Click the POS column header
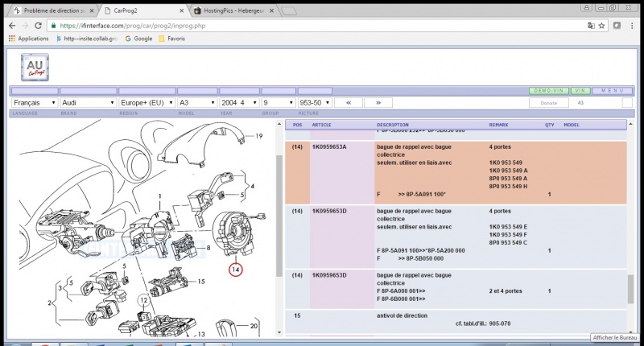Viewport: 644px width, 346px height. tap(297, 125)
